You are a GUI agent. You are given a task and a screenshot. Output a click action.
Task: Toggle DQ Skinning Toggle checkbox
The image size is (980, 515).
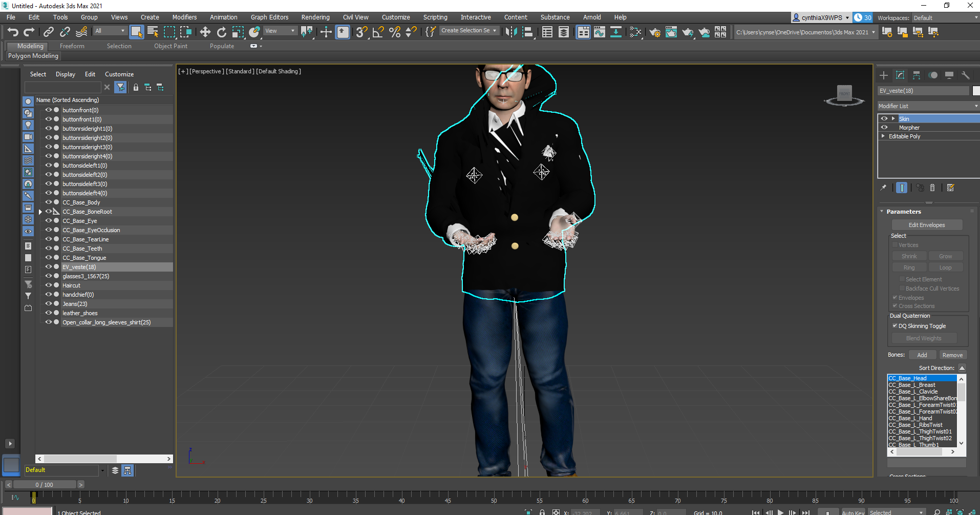pos(895,326)
